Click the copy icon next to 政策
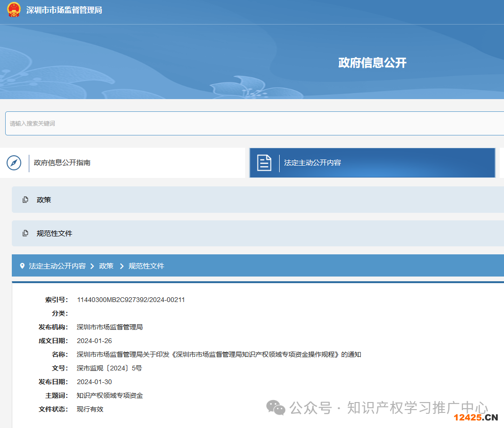 (26, 200)
